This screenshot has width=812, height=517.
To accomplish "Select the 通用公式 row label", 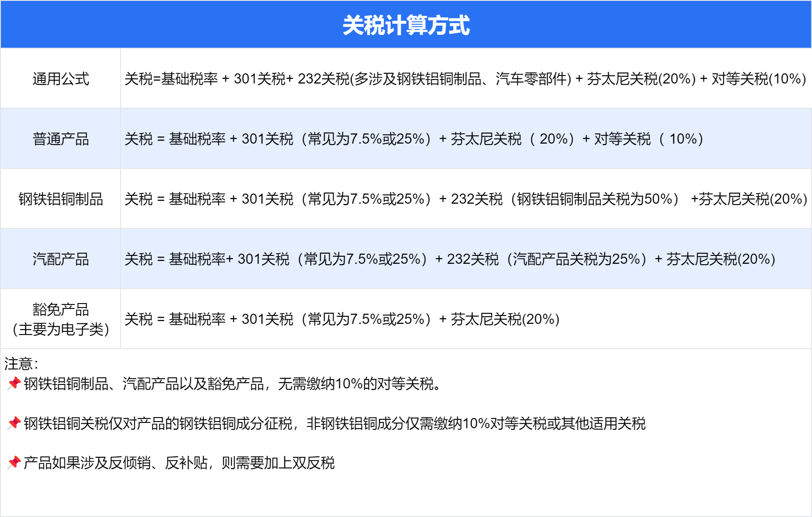I will pos(61,79).
